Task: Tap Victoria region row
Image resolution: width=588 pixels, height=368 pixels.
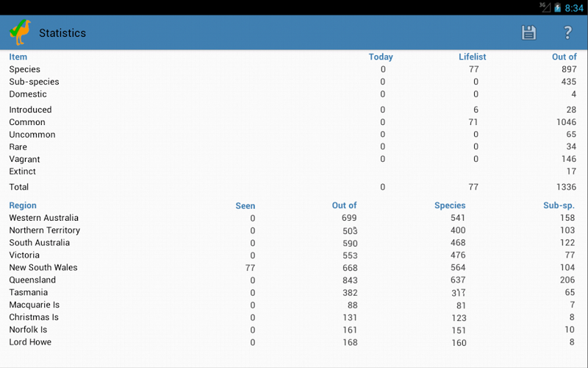Action: pos(292,255)
